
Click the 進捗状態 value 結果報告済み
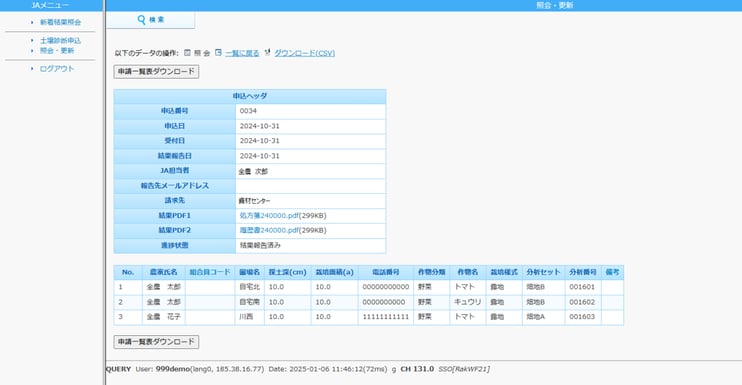pyautogui.click(x=260, y=245)
